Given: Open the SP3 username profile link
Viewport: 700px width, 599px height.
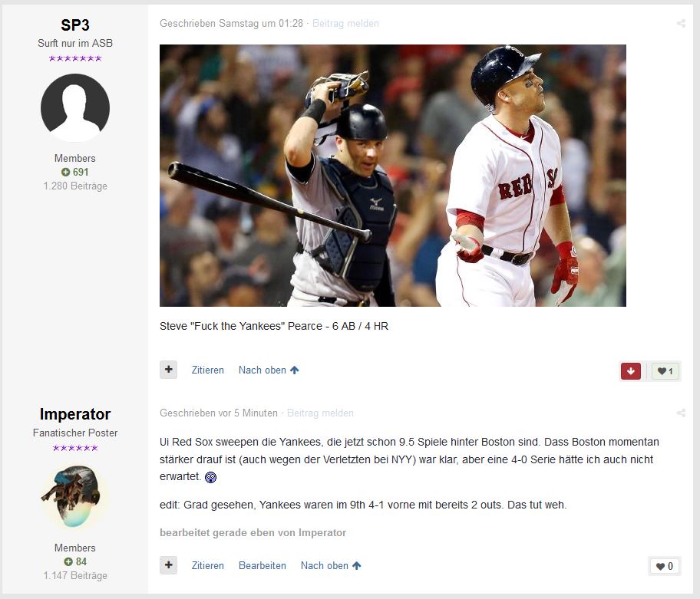Looking at the screenshot, I should click(75, 25).
